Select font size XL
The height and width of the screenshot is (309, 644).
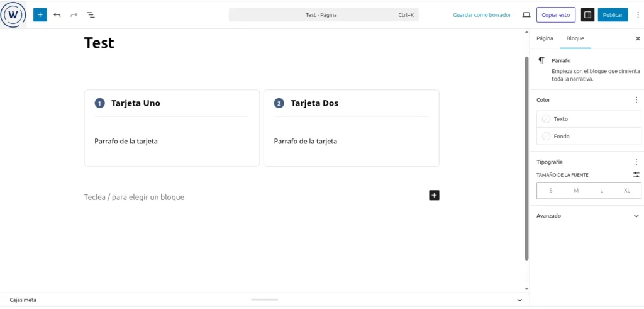tap(627, 190)
